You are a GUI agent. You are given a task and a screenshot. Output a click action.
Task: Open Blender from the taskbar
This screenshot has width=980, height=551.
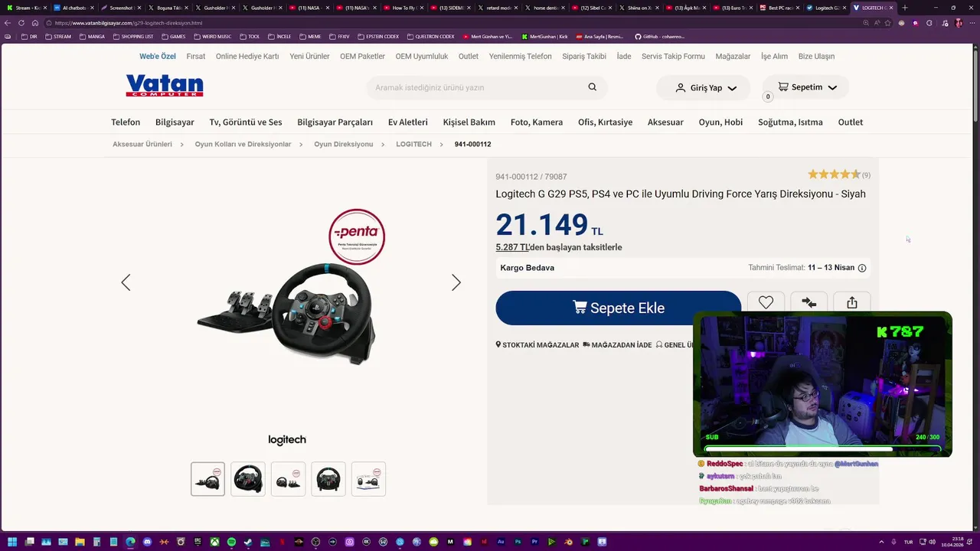pos(568,542)
